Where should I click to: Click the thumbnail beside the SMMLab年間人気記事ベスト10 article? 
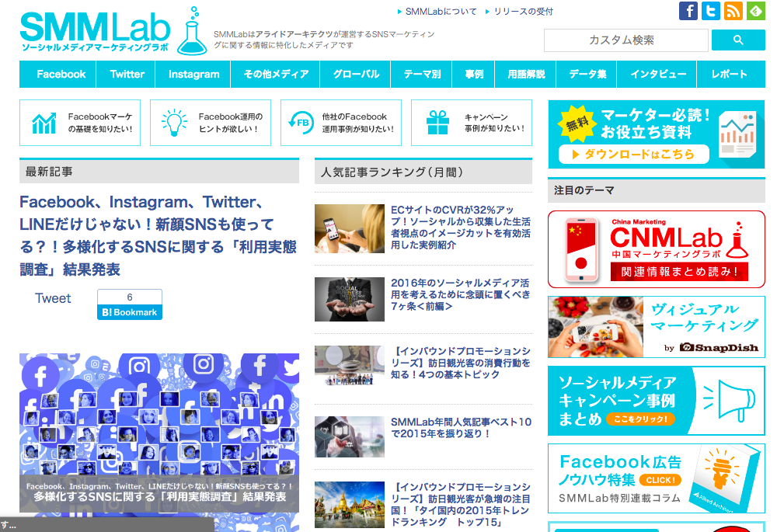coord(350,436)
